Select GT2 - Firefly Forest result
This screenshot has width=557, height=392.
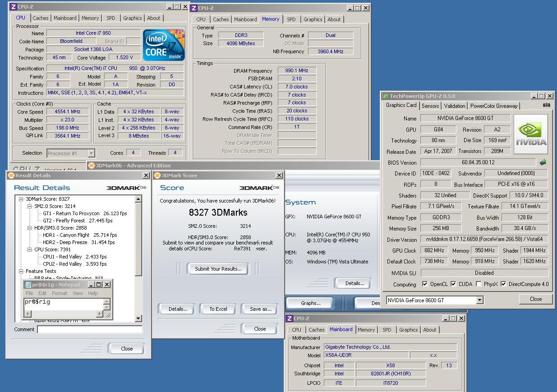coord(78,221)
